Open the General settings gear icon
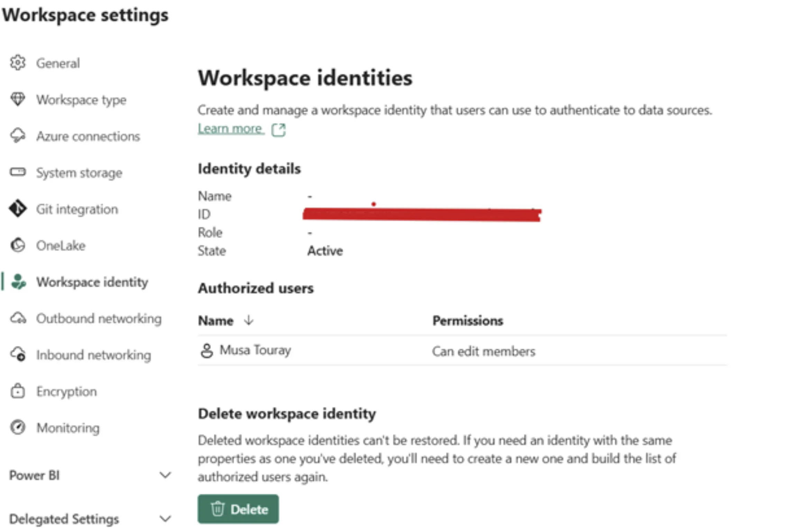 point(18,63)
